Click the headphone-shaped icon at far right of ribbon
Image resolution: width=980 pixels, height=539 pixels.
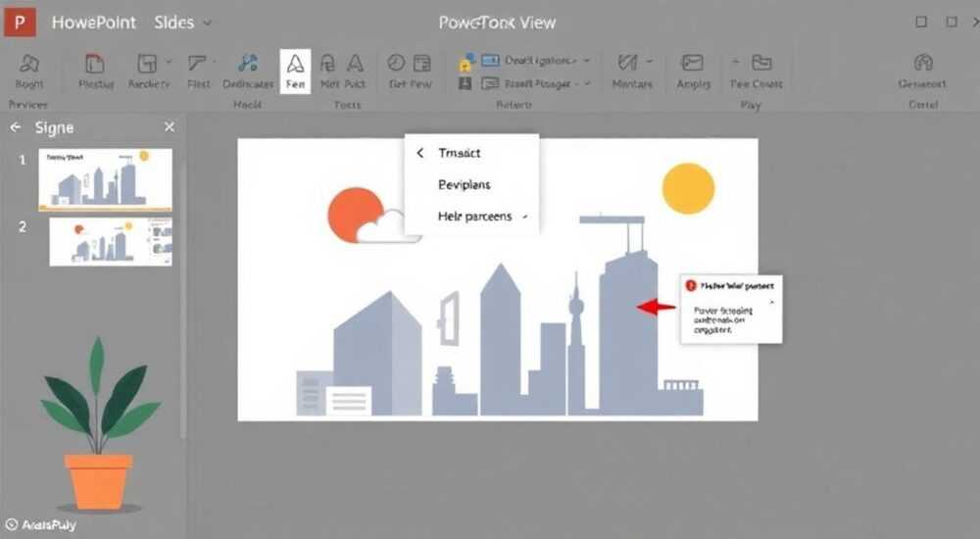pos(923,63)
